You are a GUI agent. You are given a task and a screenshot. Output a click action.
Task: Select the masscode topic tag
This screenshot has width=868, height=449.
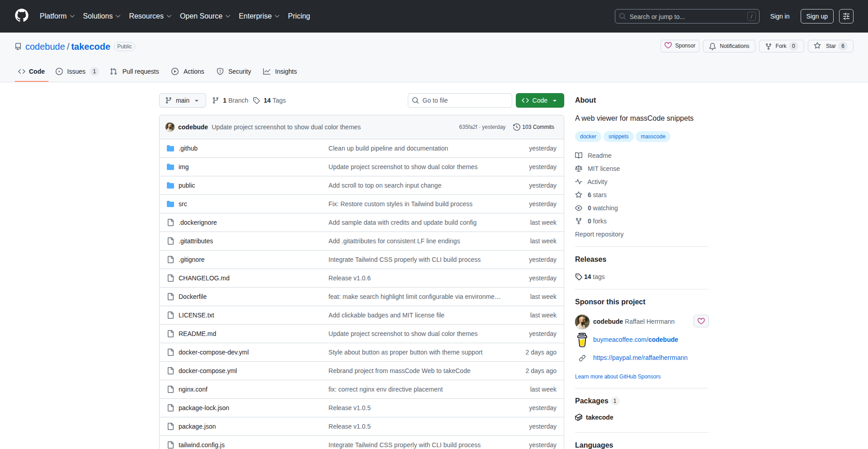653,137
